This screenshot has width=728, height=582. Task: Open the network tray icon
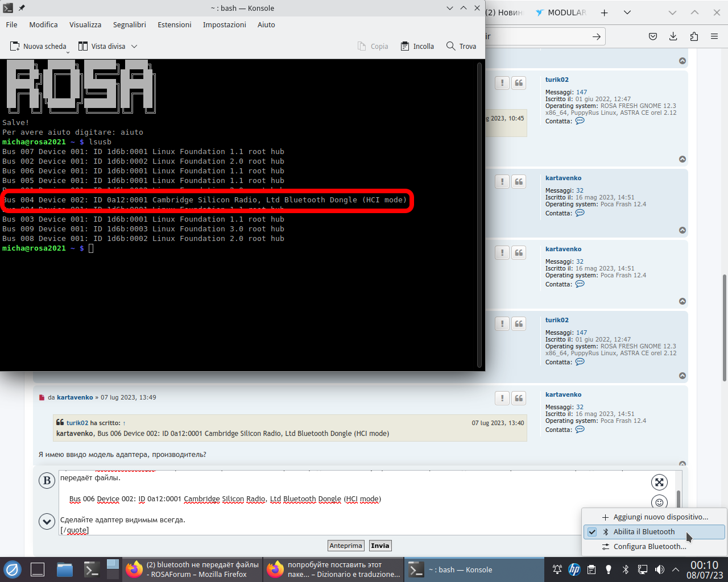(643, 569)
